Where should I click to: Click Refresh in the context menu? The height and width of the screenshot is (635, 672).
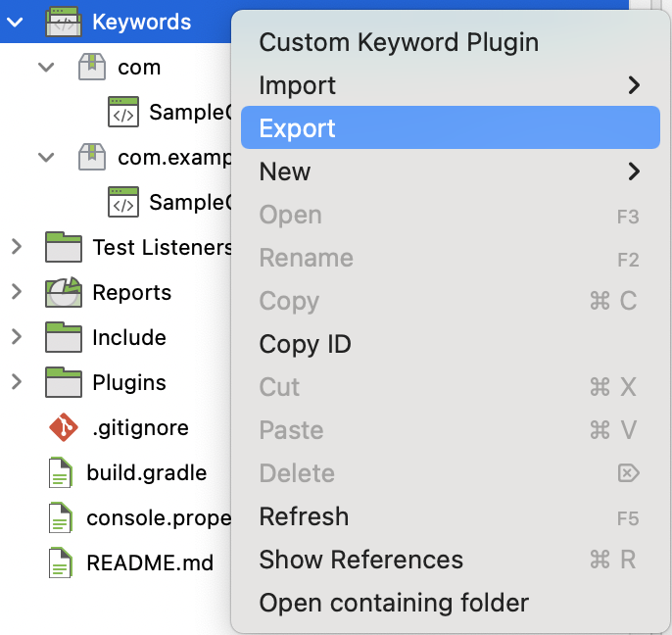pos(304,516)
